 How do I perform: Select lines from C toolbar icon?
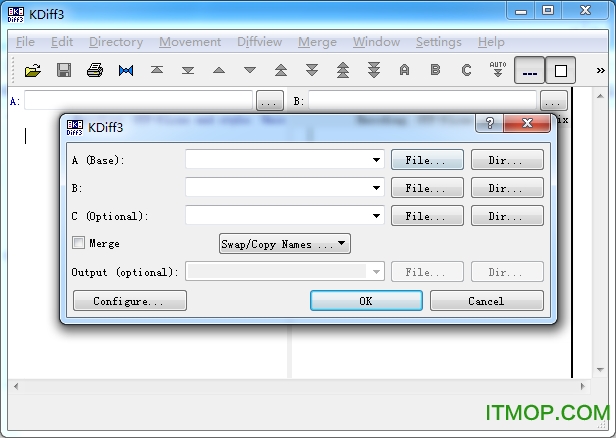466,70
